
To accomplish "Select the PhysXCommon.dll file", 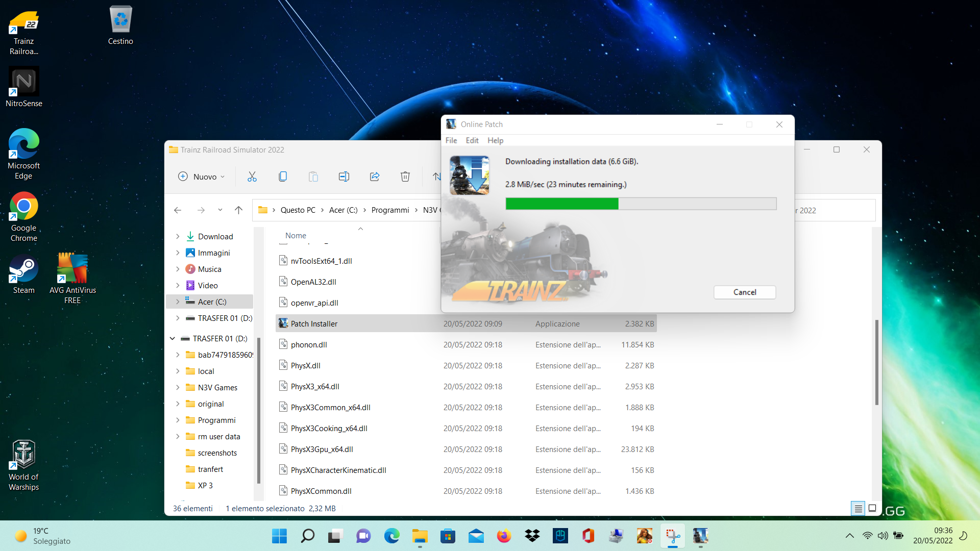I will [321, 491].
